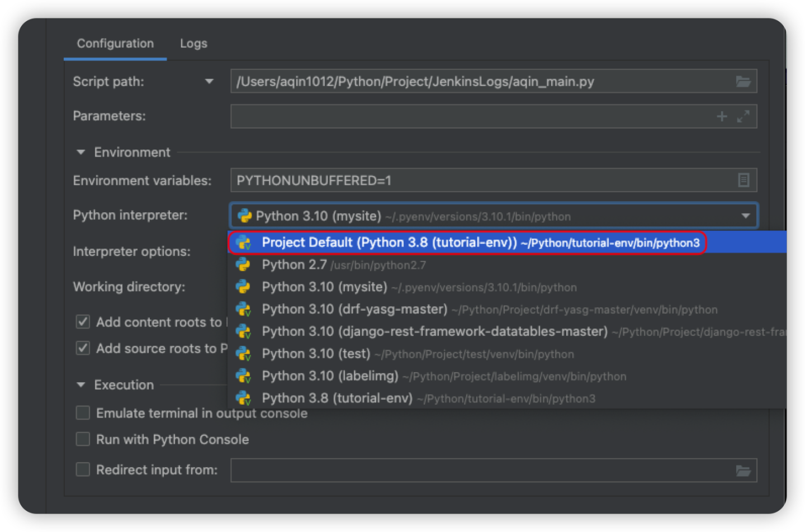Collapse the Execution section

click(81, 385)
